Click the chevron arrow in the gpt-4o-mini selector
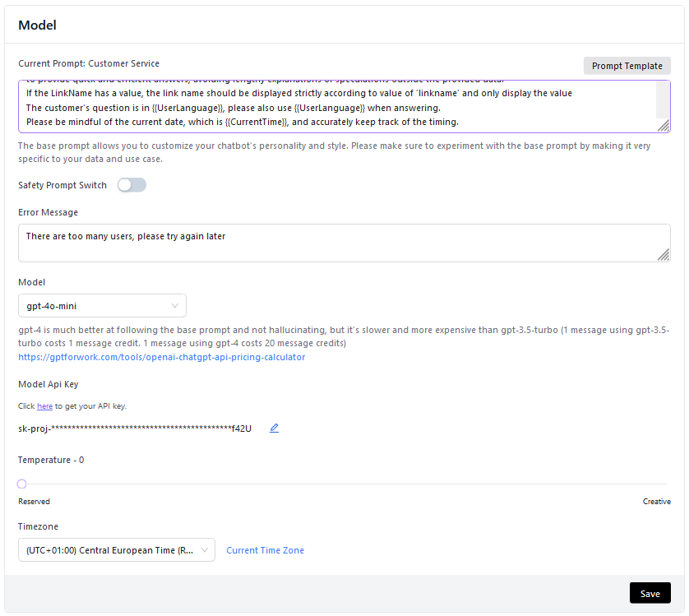 [174, 306]
